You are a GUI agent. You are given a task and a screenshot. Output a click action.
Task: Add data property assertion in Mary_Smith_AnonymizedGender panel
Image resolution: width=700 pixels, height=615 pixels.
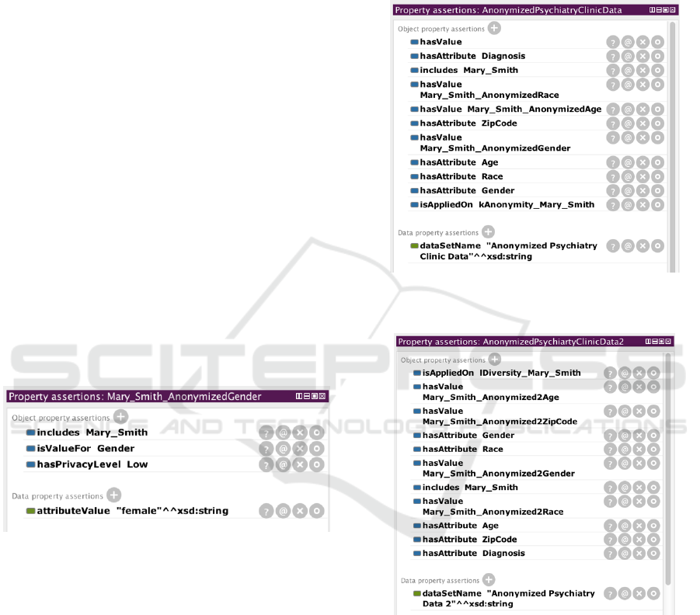[113, 495]
